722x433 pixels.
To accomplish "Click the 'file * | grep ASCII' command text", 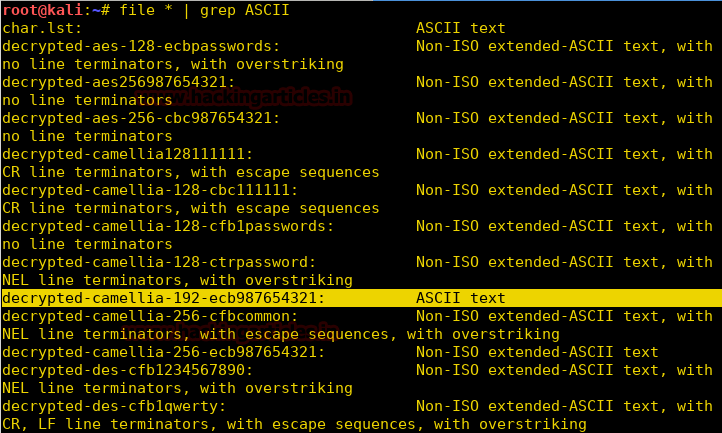I will [202, 9].
